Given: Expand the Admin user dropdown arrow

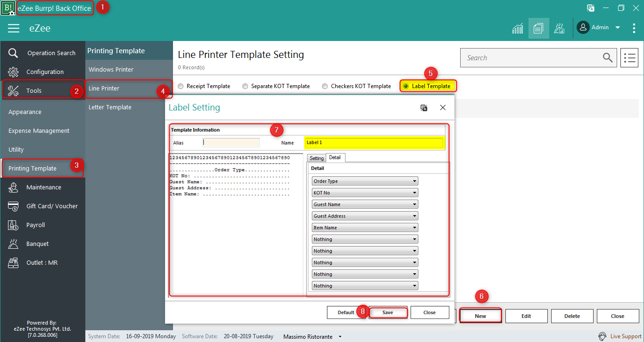Looking at the screenshot, I should (618, 28).
